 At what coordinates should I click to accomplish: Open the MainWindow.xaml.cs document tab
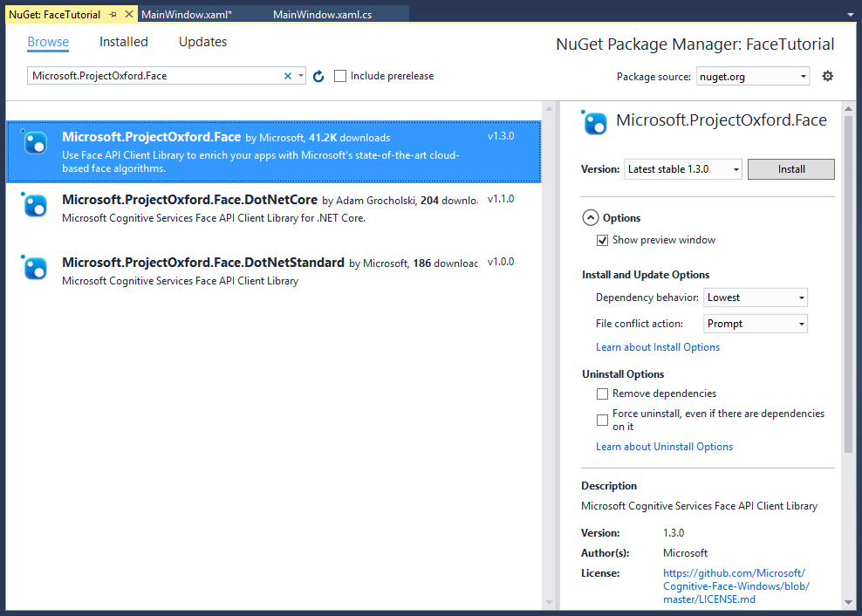322,15
